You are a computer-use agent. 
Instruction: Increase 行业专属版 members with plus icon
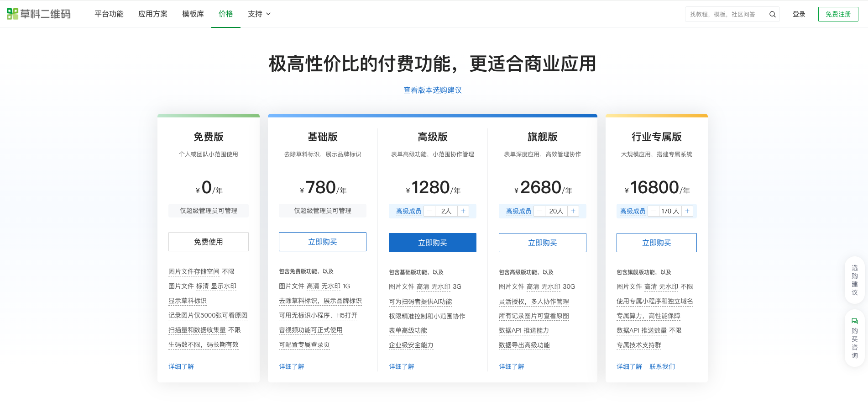(x=687, y=211)
